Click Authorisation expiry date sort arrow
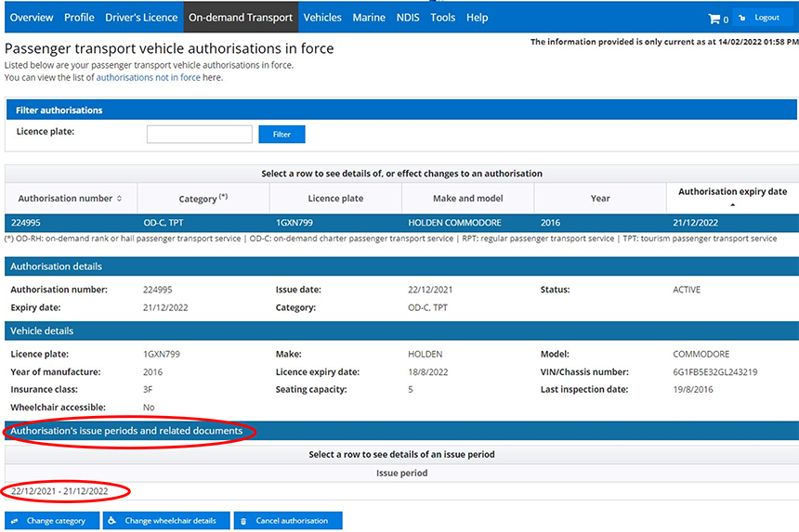The image size is (799, 532). pyautogui.click(x=732, y=204)
